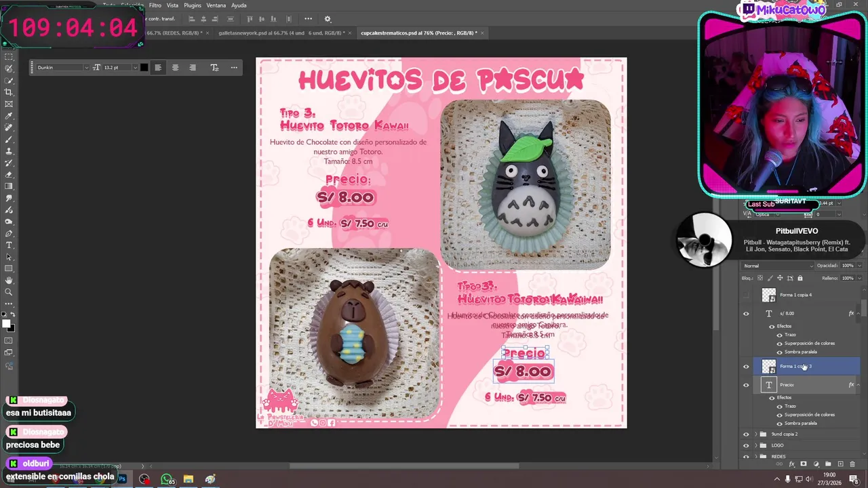Select the Frame tool

point(9,104)
